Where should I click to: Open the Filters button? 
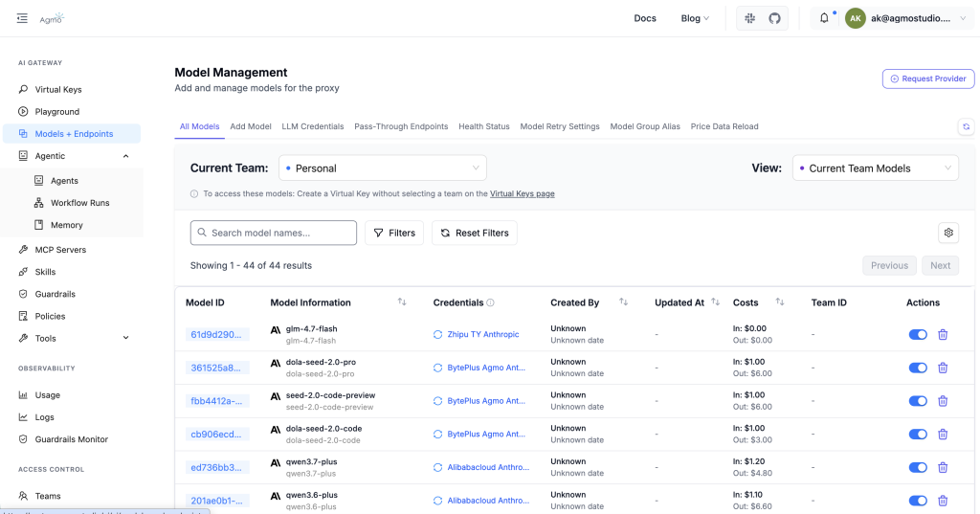point(394,233)
